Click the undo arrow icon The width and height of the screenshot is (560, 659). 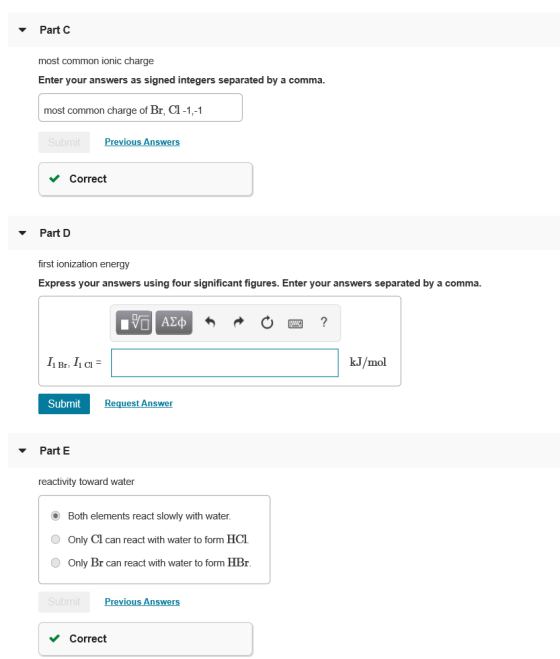(210, 323)
